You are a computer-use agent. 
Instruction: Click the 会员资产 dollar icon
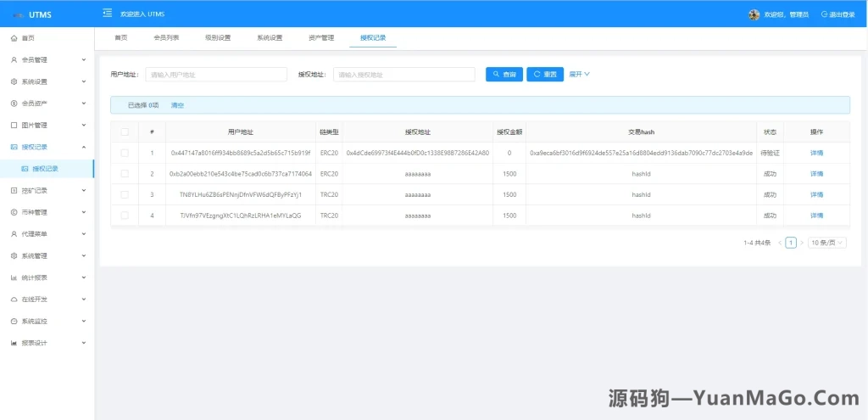14,103
